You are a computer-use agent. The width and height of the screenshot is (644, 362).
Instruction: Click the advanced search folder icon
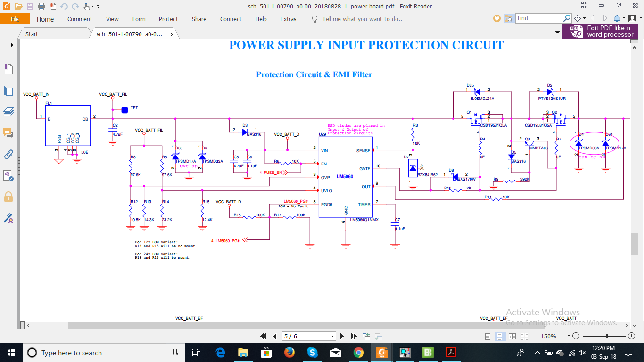[x=509, y=18]
